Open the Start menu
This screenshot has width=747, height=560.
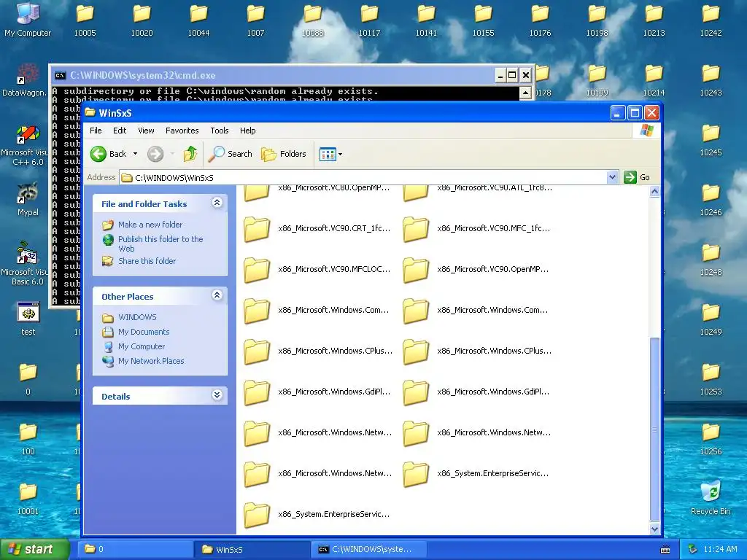34,549
